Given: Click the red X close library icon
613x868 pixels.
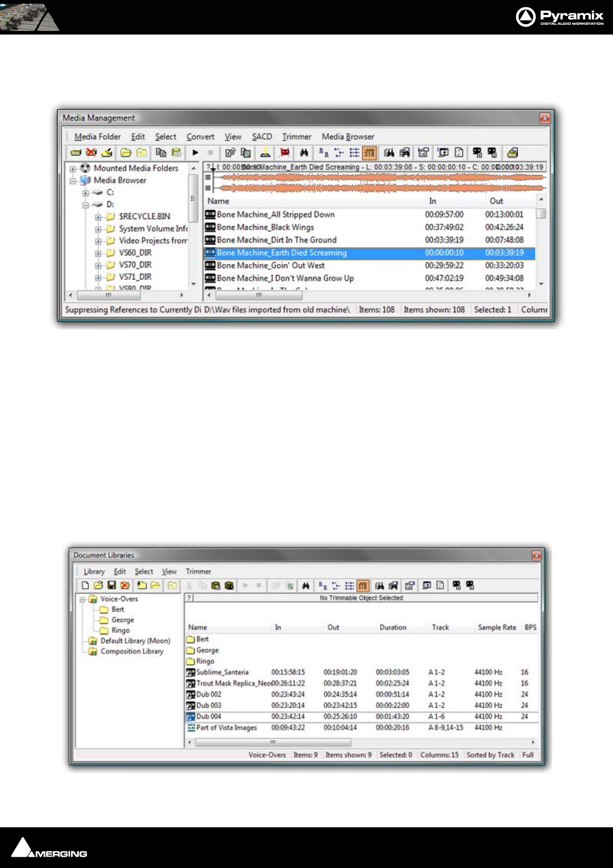Looking at the screenshot, I should coord(125,586).
